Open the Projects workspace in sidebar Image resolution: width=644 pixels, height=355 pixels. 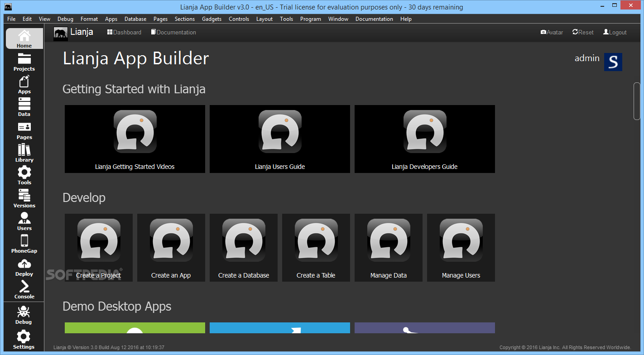[x=24, y=62]
